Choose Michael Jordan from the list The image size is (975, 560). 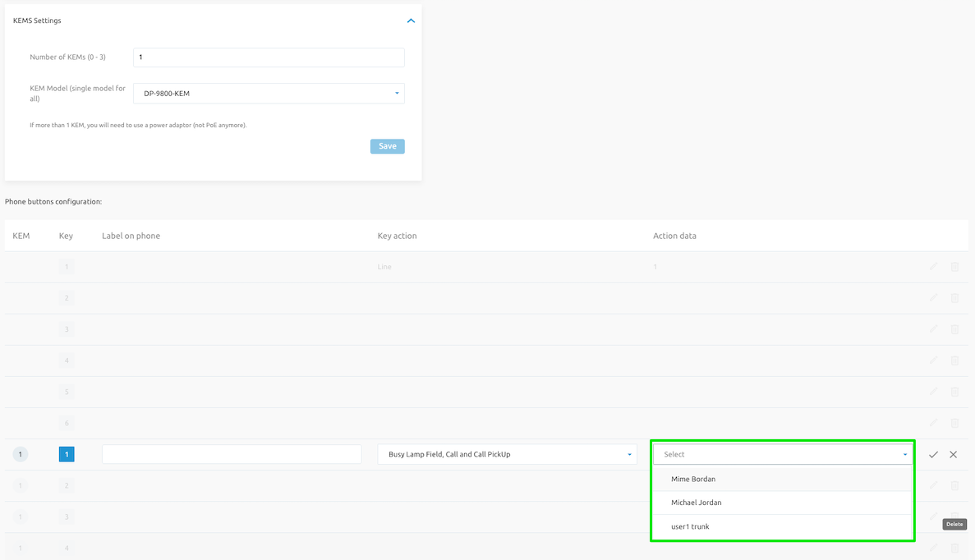pyautogui.click(x=697, y=503)
